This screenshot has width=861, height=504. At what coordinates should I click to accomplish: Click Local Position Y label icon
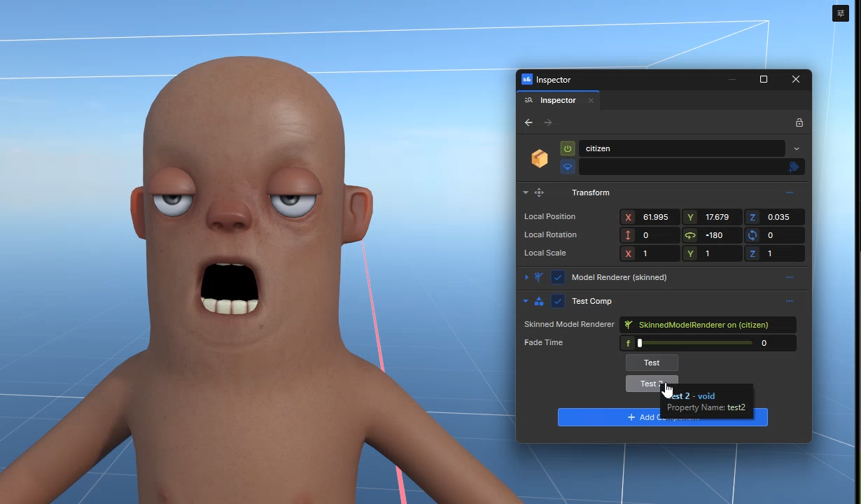[x=690, y=217]
